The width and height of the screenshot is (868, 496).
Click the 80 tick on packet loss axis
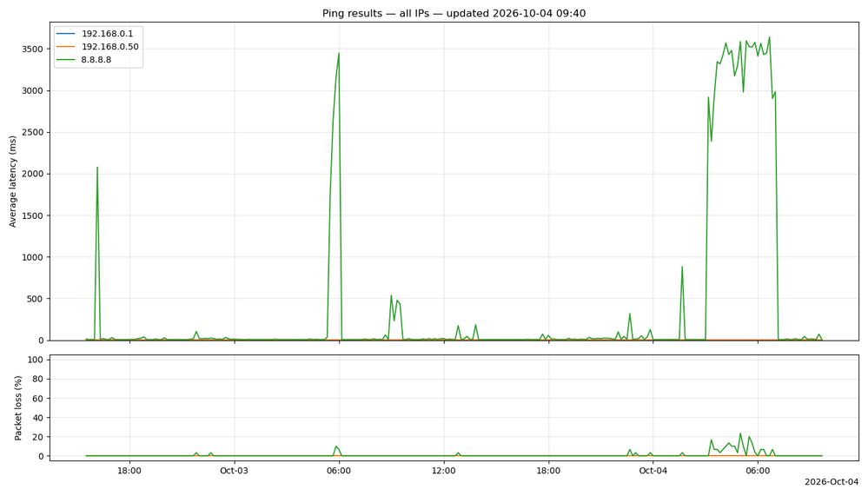coord(39,380)
